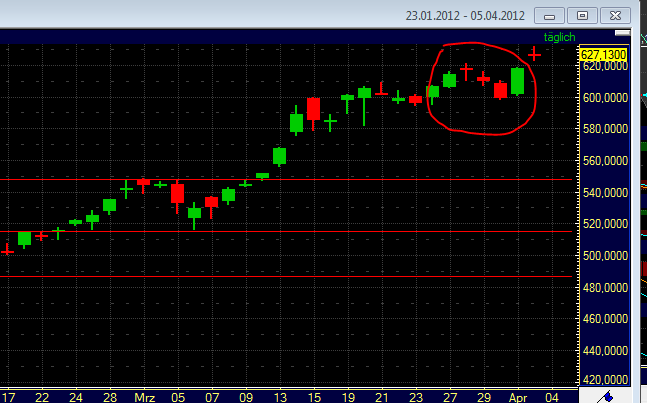Image resolution: width=647 pixels, height=403 pixels.
Task: Click the green 'täglich' interval label
Action: tap(559, 37)
